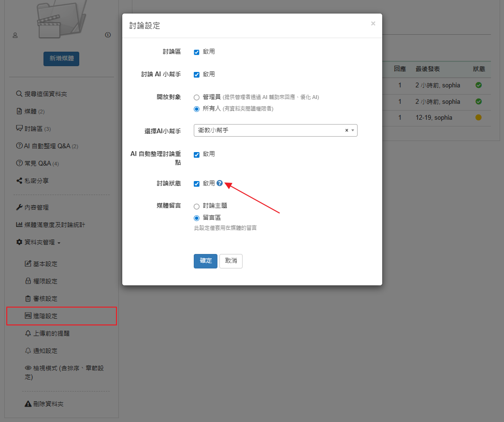Click the chart icon beside 媒體滿意度及討論統計

19,225
